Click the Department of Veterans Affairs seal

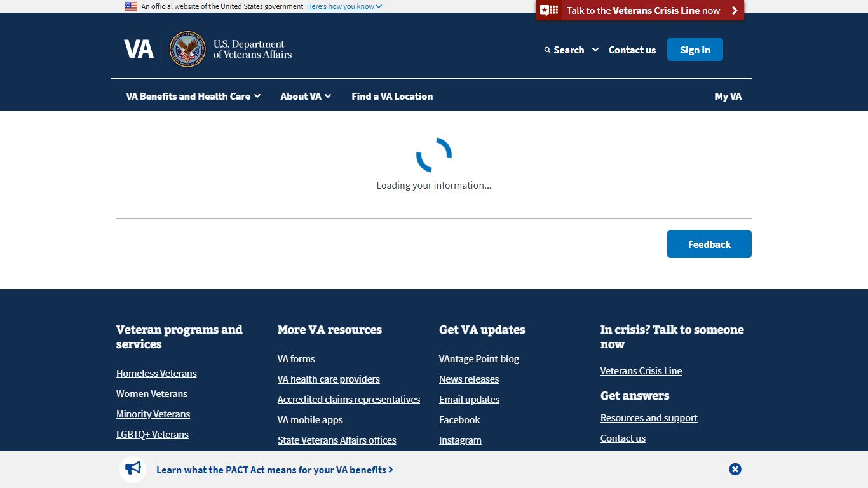point(187,50)
